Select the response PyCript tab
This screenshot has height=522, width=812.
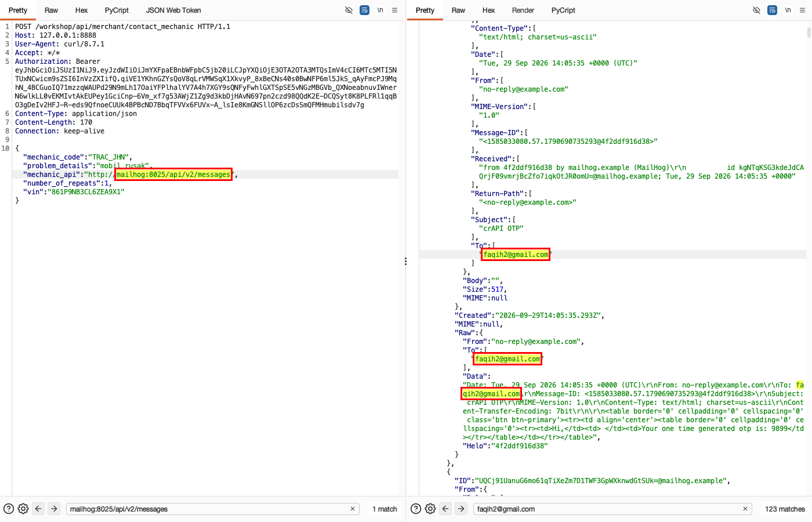point(563,10)
